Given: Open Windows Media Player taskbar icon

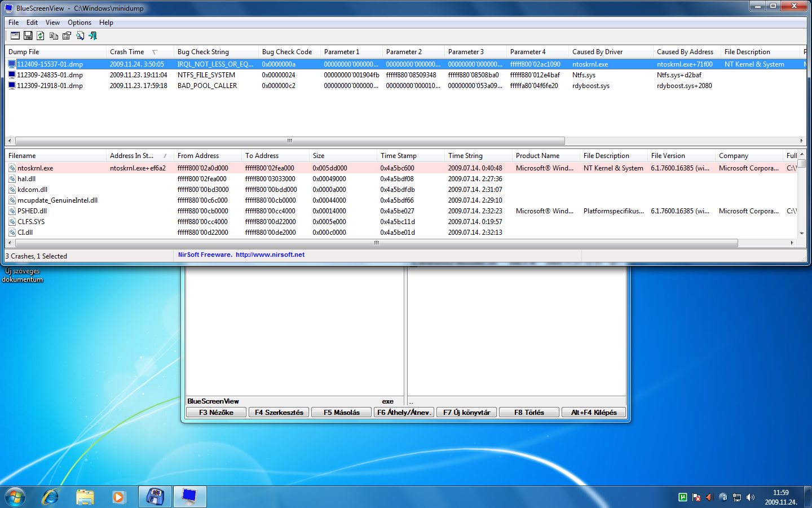Looking at the screenshot, I should tap(118, 497).
